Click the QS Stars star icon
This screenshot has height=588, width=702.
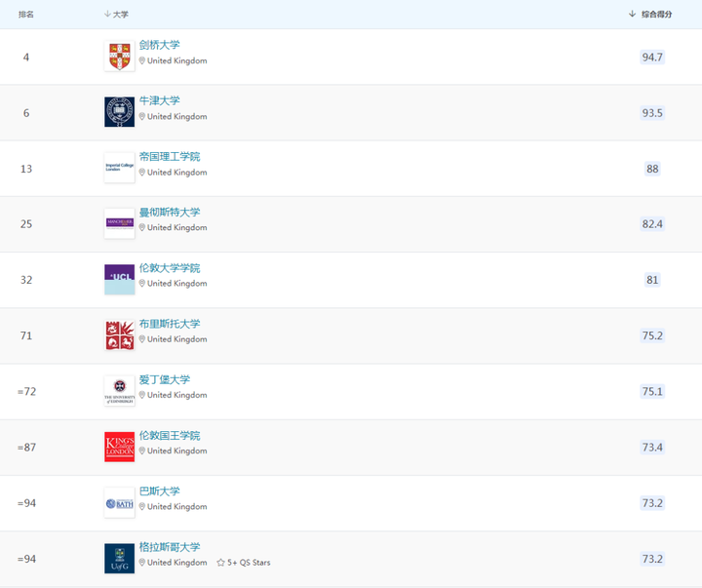(x=220, y=563)
